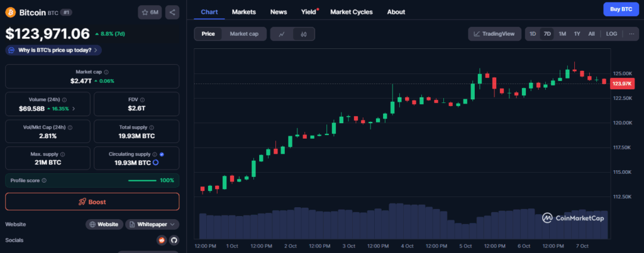Click the $2.6T FDV value
The height and width of the screenshot is (253, 644).
pyautogui.click(x=136, y=109)
